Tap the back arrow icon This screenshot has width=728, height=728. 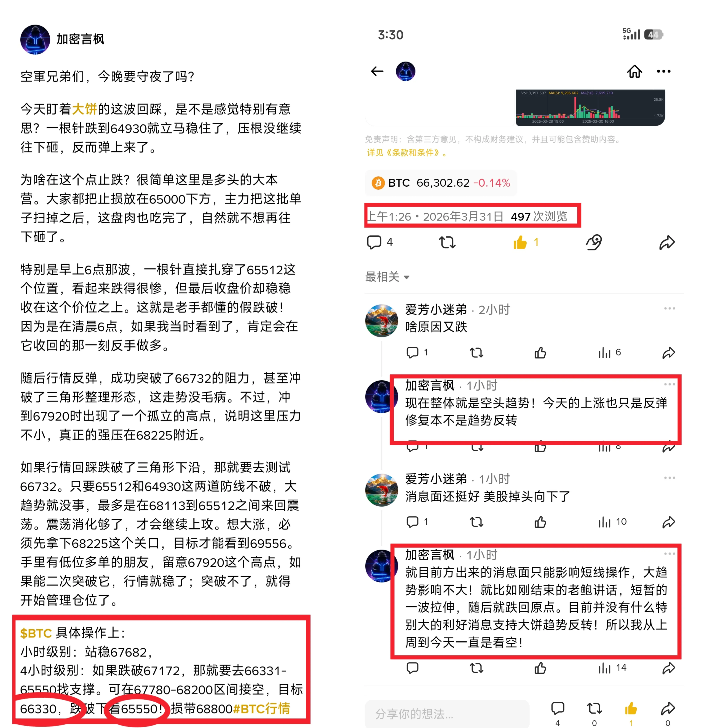(x=377, y=71)
